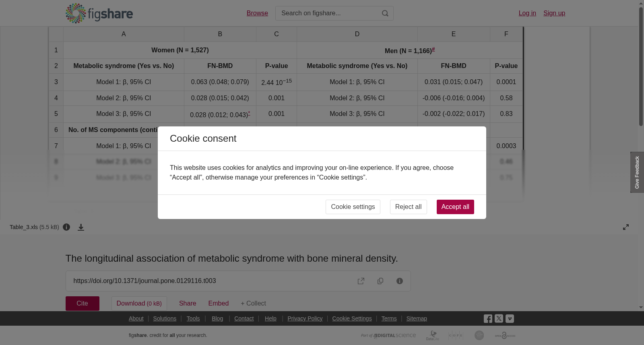Open figshare Facebook page
This screenshot has height=345, width=644.
(x=488, y=318)
